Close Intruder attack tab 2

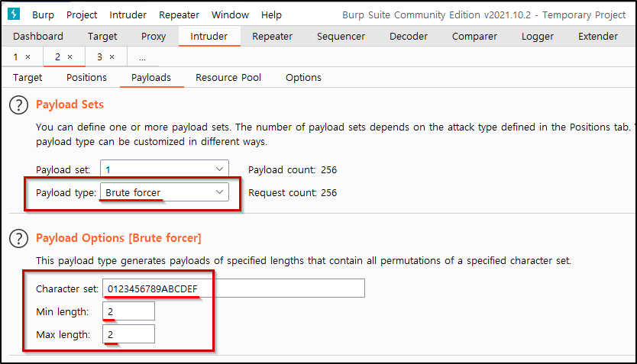coord(70,56)
